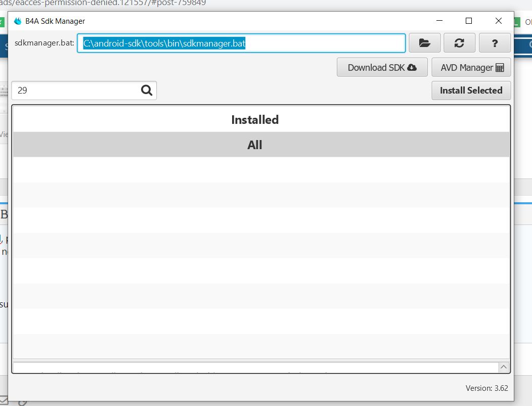Open help with question mark button

495,43
